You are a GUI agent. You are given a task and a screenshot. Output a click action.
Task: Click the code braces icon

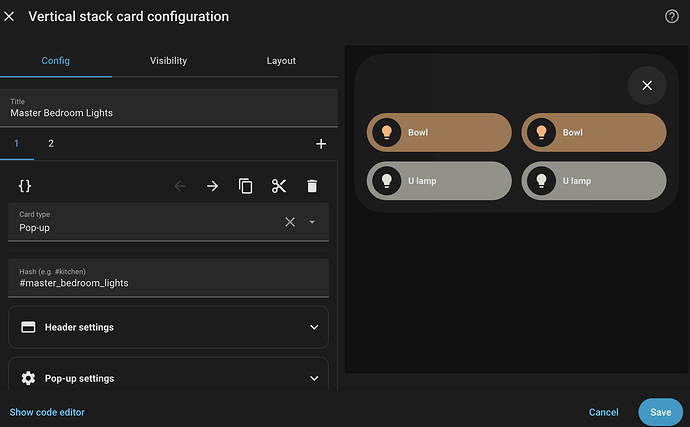25,186
